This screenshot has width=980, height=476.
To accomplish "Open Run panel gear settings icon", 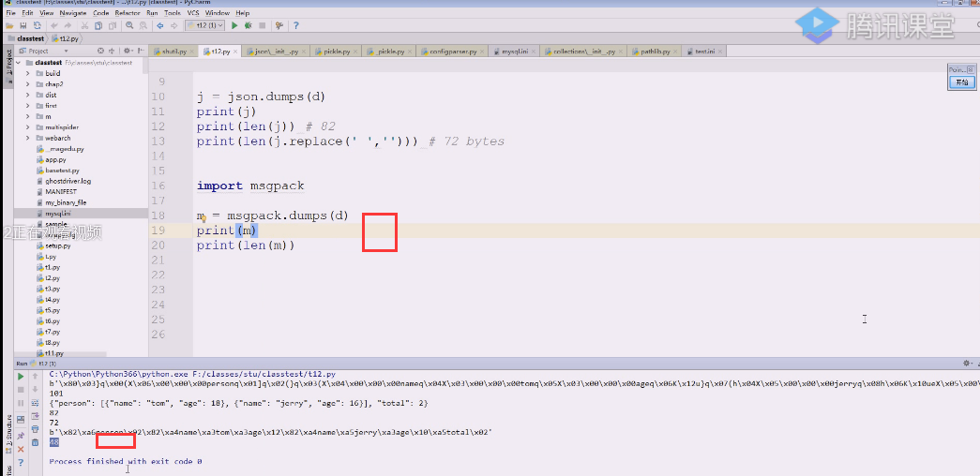I will click(x=968, y=363).
